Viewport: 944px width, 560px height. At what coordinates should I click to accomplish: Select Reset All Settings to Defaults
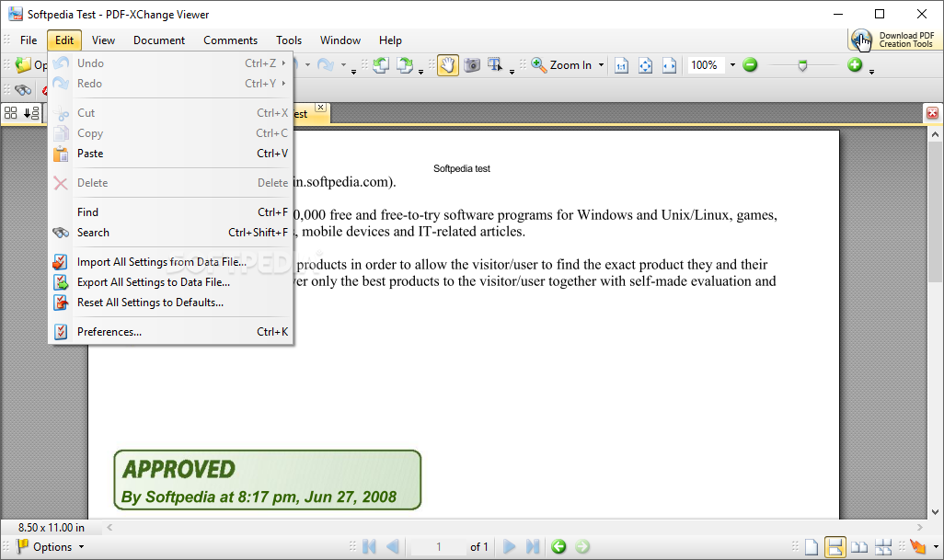[170, 303]
